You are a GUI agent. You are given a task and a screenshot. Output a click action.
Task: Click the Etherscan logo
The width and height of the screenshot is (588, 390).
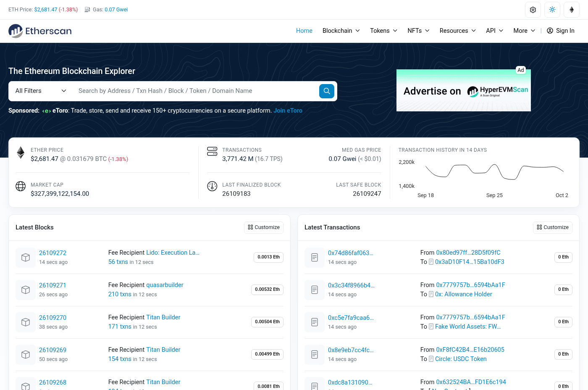click(40, 31)
